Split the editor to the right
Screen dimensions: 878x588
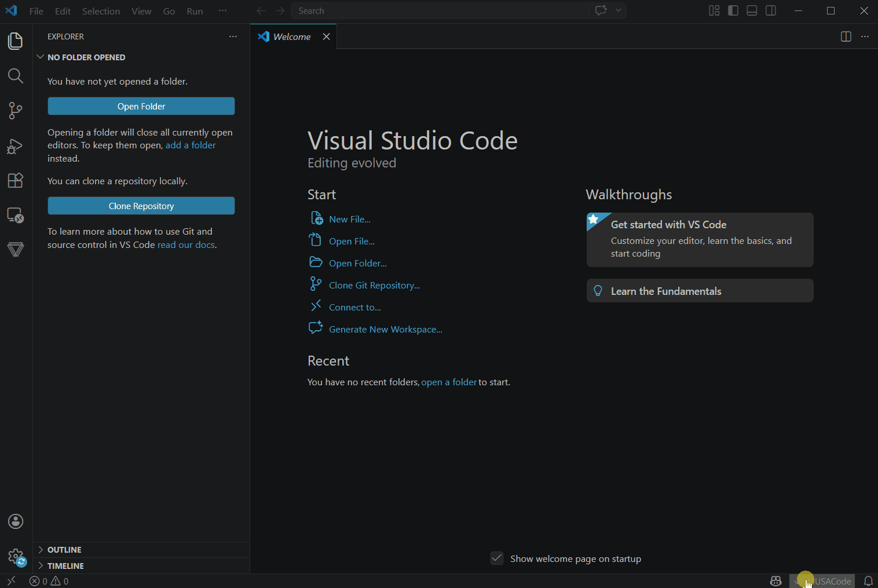click(x=846, y=36)
